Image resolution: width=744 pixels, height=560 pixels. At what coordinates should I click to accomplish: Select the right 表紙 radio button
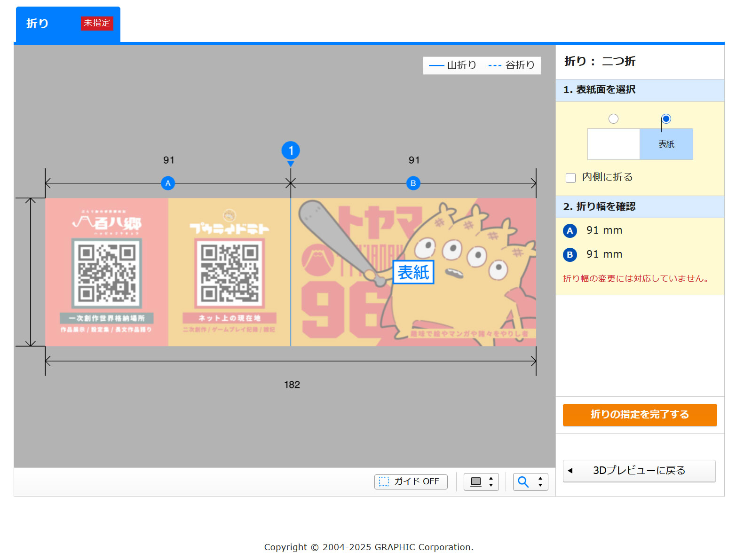click(x=666, y=119)
